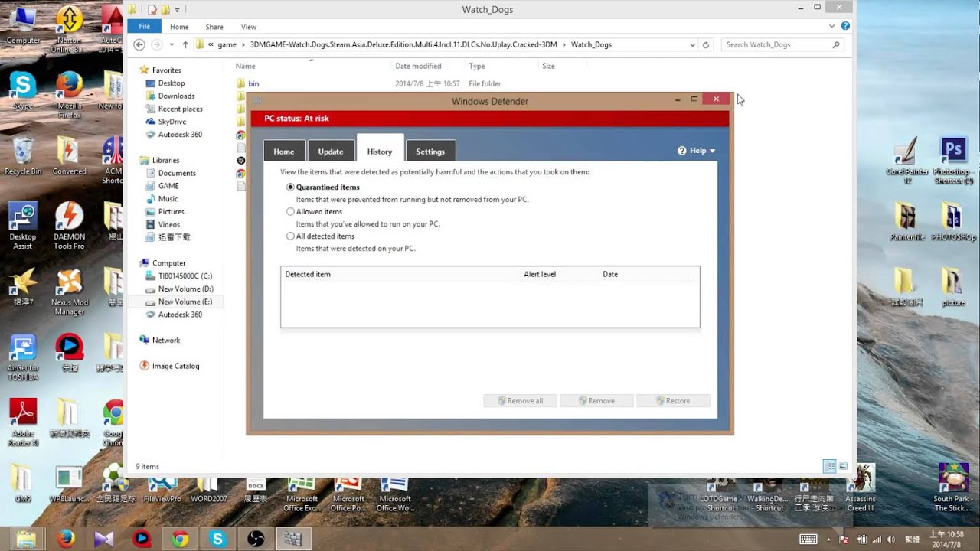This screenshot has width=980, height=551.
Task: Launch Firefox from the taskbar
Action: (67, 539)
